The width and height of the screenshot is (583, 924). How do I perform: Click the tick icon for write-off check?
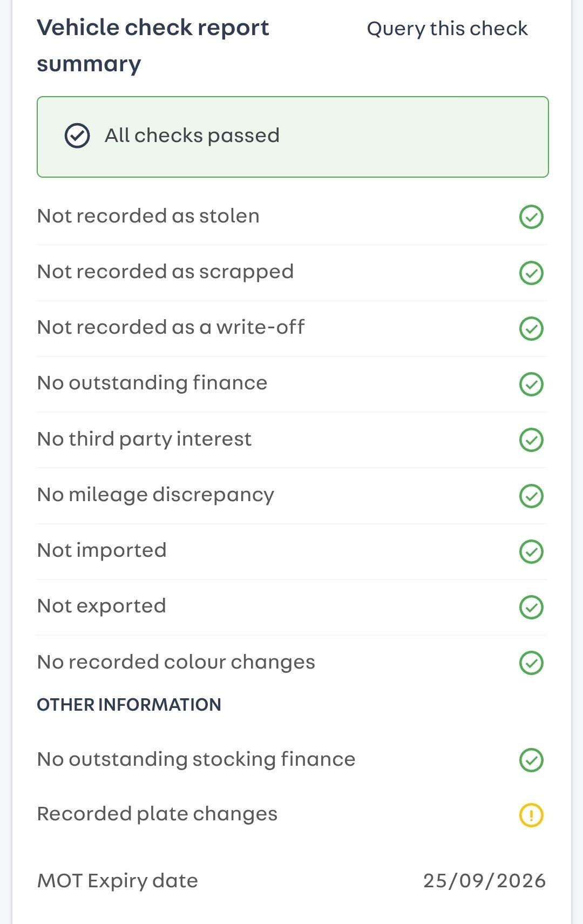531,328
